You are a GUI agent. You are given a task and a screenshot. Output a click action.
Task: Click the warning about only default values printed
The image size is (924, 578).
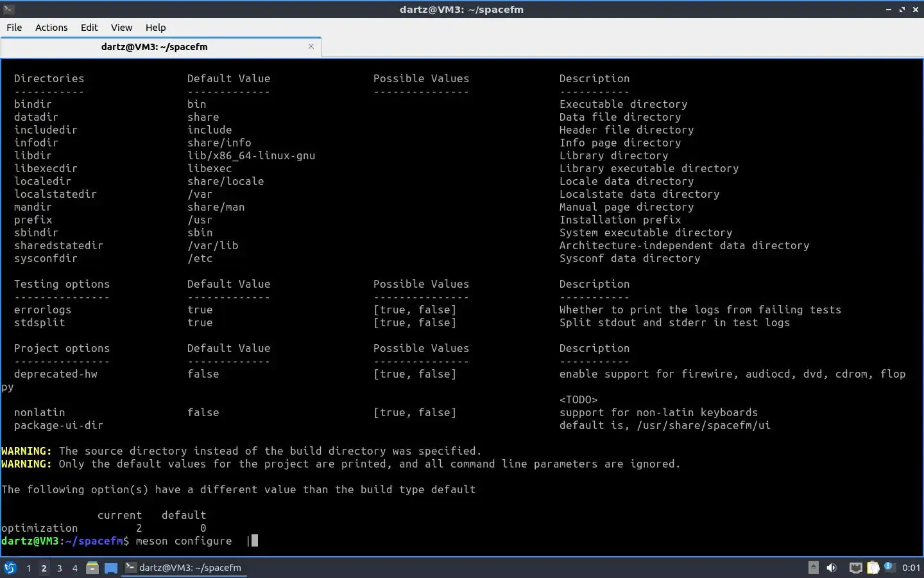341,464
